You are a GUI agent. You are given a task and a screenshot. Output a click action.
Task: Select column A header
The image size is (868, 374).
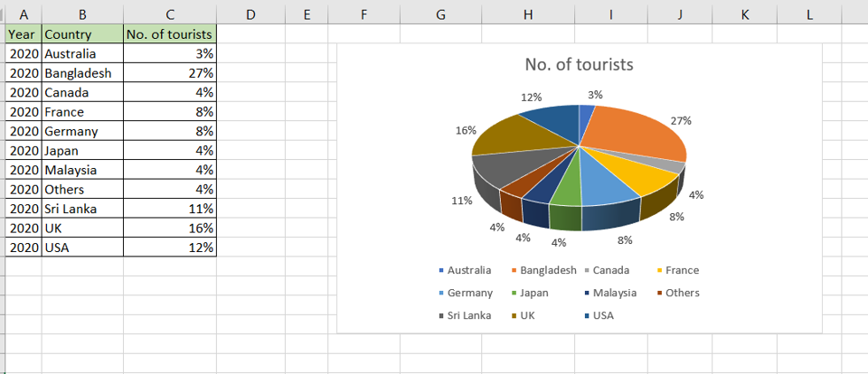[x=24, y=15]
